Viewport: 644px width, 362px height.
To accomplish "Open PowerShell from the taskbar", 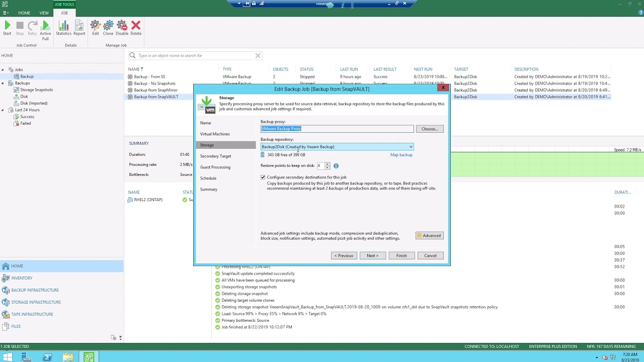I will [47, 357].
